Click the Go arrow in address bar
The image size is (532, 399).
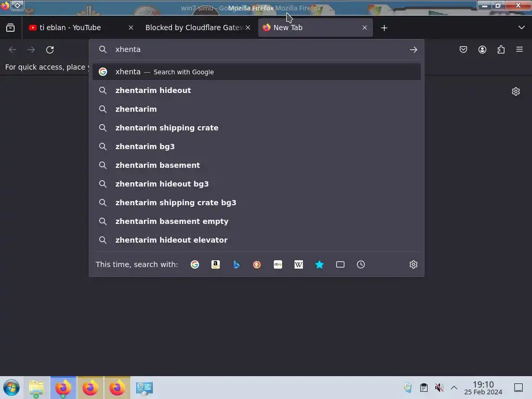413,50
